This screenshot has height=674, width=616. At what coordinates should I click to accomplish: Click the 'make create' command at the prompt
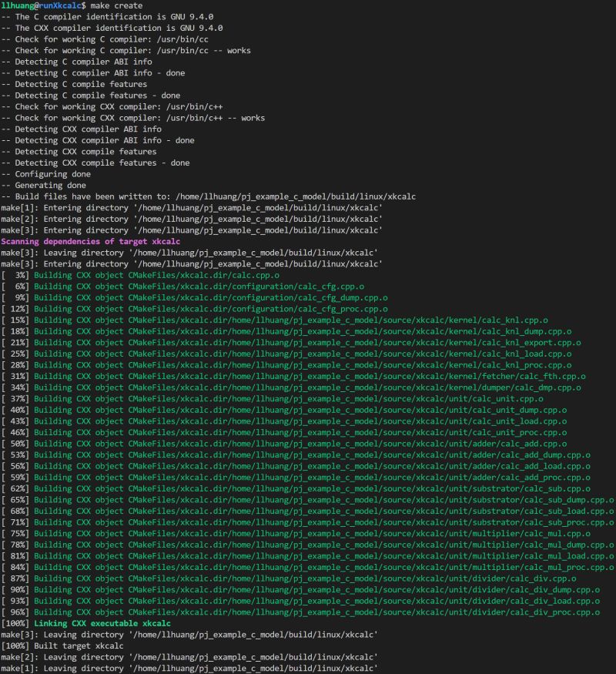(116, 5)
